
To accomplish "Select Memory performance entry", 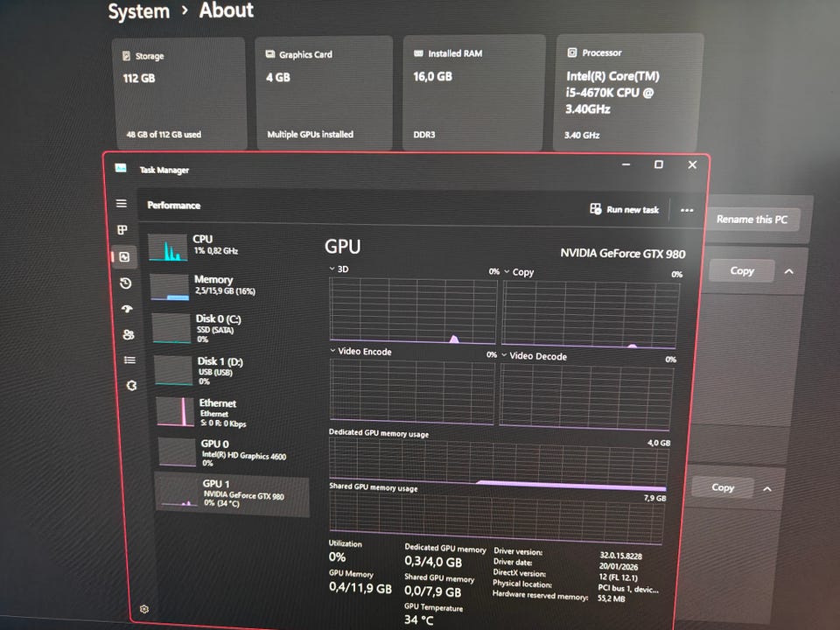I will [x=226, y=286].
